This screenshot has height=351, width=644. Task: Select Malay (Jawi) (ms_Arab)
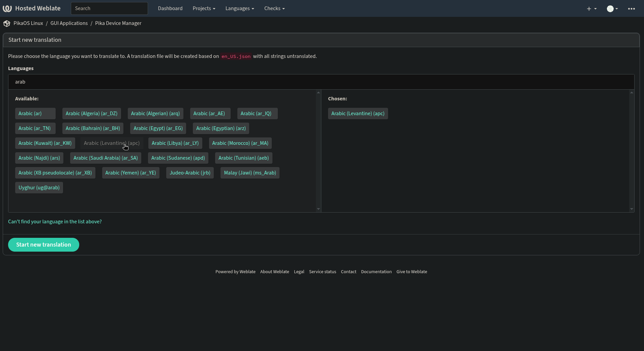[250, 173]
